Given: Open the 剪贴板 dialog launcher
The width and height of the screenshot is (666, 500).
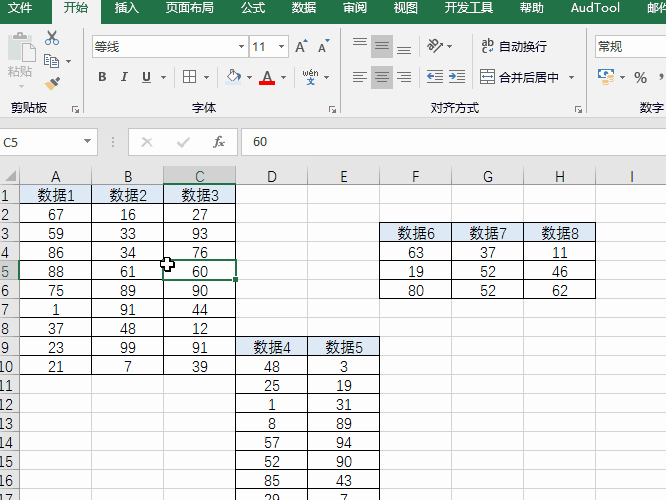Looking at the screenshot, I should point(76,110).
